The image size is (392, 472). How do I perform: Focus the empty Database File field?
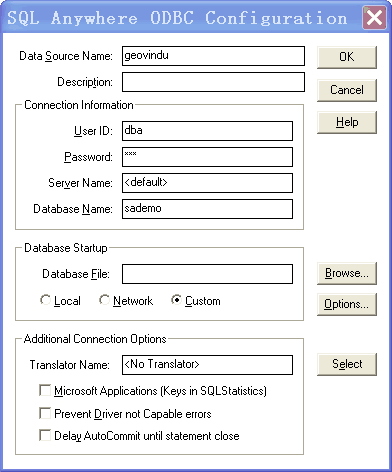pyautogui.click(x=207, y=274)
